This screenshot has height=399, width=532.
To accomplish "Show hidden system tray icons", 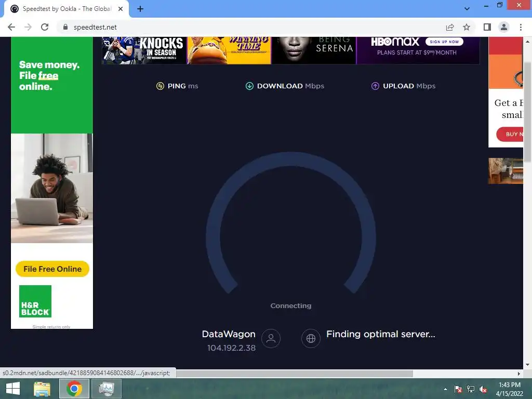I will pyautogui.click(x=445, y=389).
